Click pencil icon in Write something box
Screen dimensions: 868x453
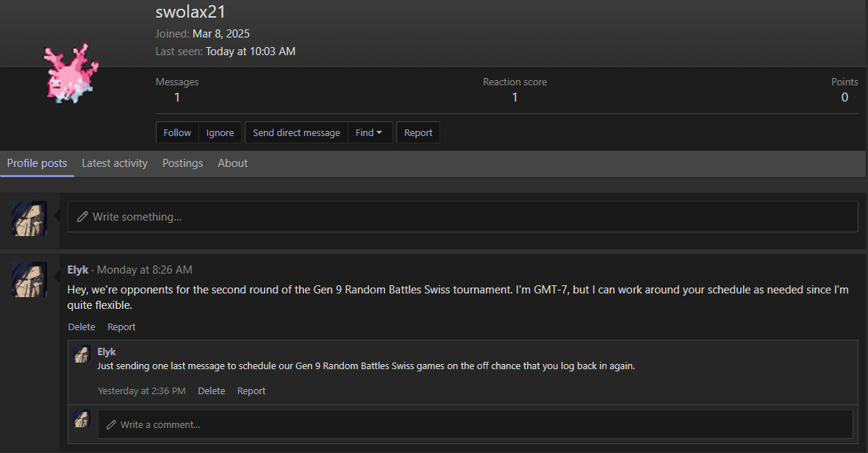[x=82, y=216]
